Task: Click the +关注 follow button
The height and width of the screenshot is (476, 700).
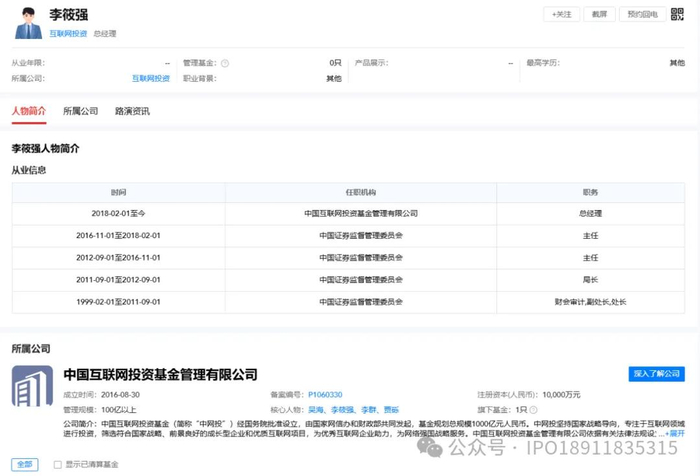Action: pyautogui.click(x=561, y=14)
